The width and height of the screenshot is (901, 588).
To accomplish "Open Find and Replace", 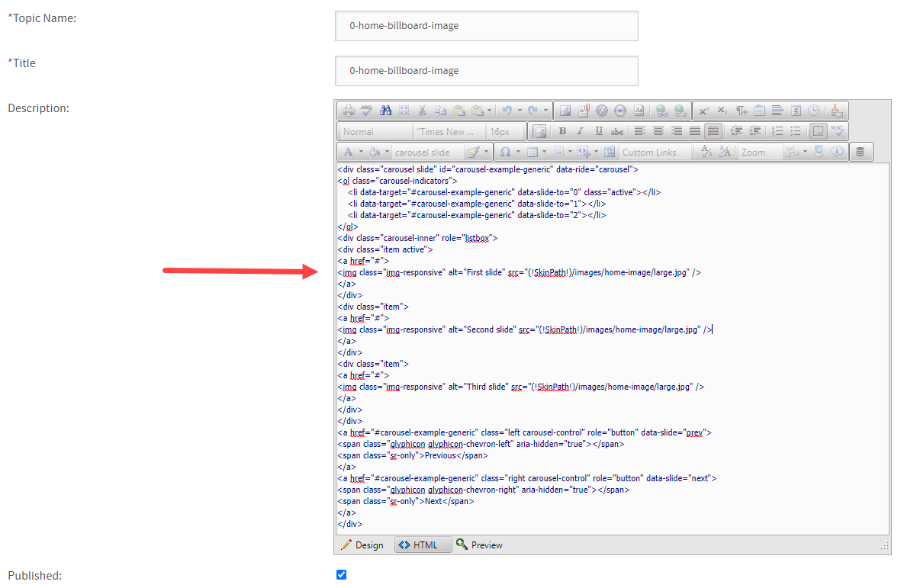I will click(x=386, y=110).
